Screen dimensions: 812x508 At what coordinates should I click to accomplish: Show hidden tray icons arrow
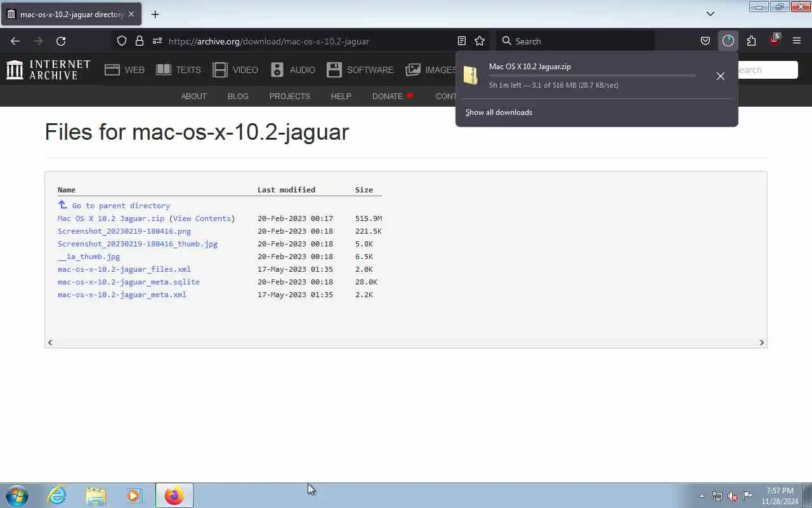tap(702, 496)
